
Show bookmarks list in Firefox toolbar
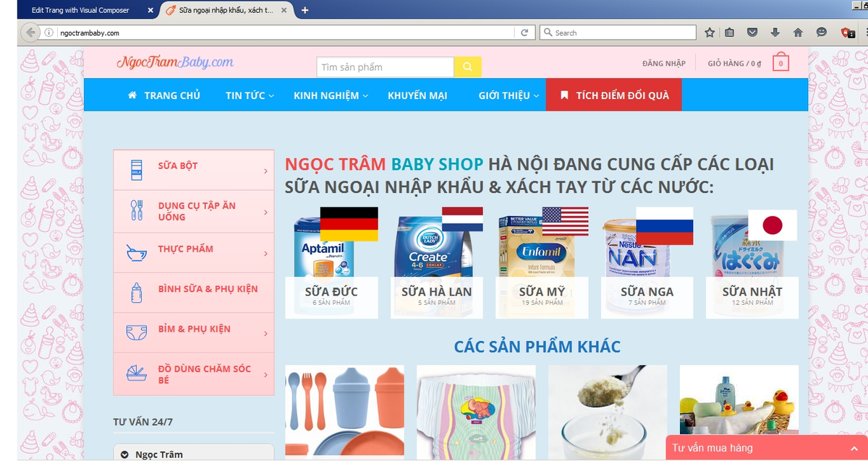(729, 33)
